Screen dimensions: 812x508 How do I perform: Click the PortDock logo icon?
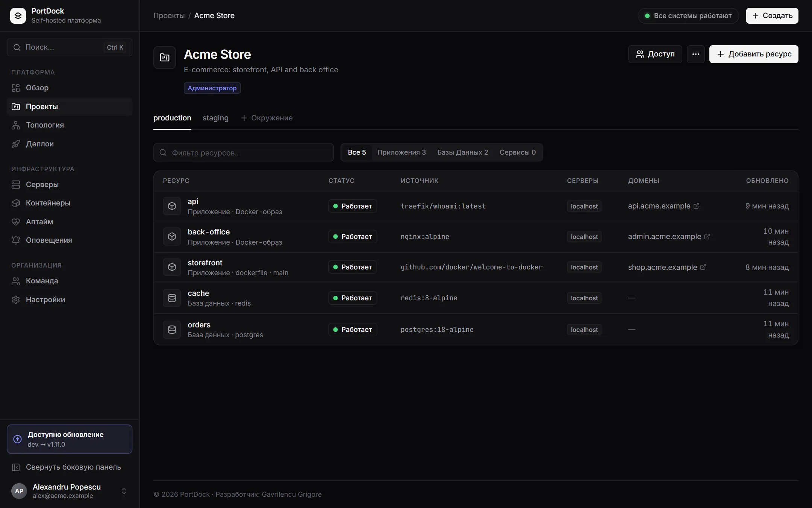(18, 16)
